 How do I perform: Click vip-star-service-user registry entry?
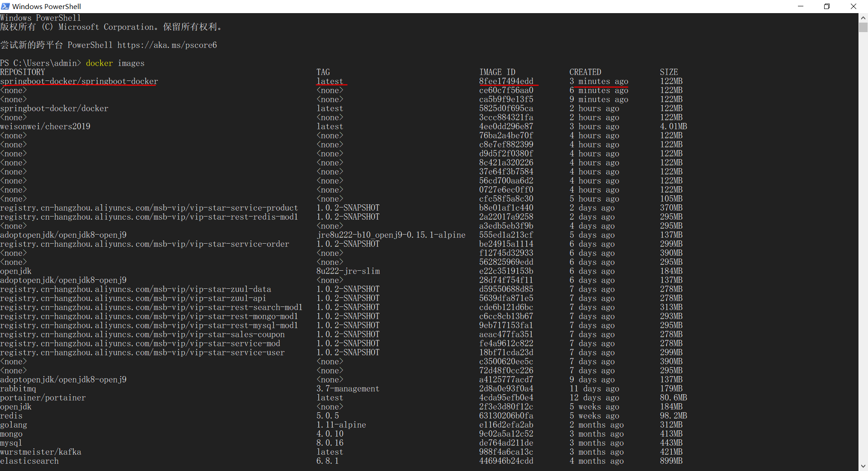point(142,353)
